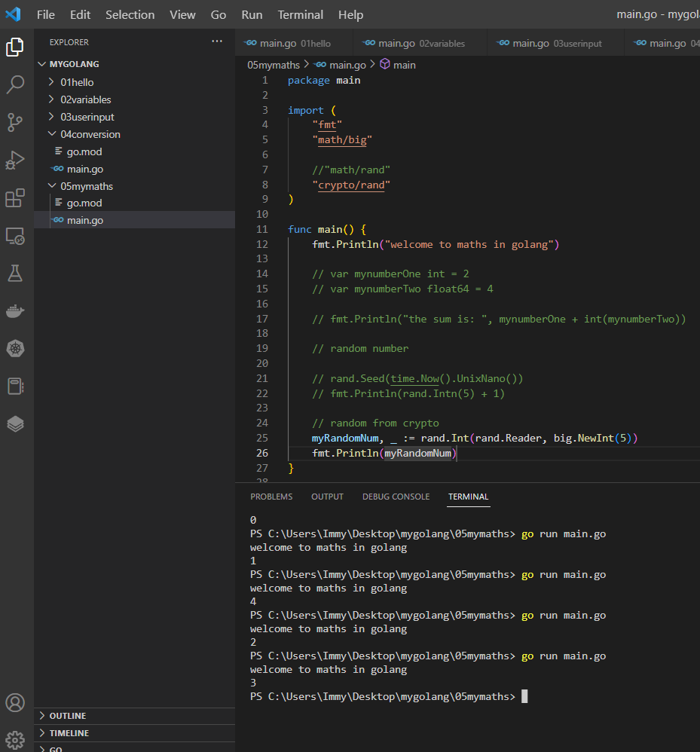Screen dimensions: 700x752
Task: Click the VS Code logo icon
Action: pos(13,14)
